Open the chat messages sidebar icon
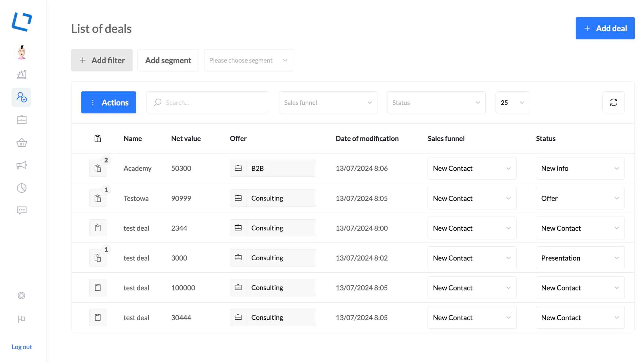 click(x=21, y=211)
